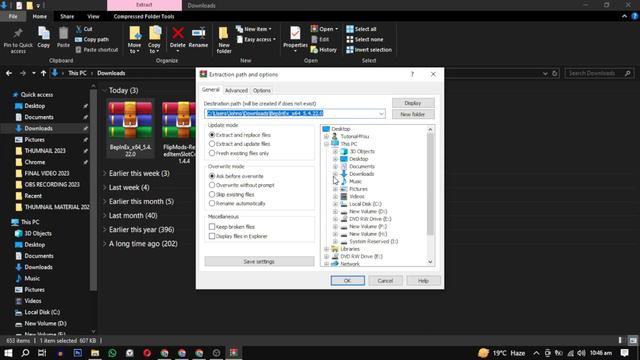The image size is (640, 360).
Task: Expand Earlier this week (3) group
Action: coord(105,173)
